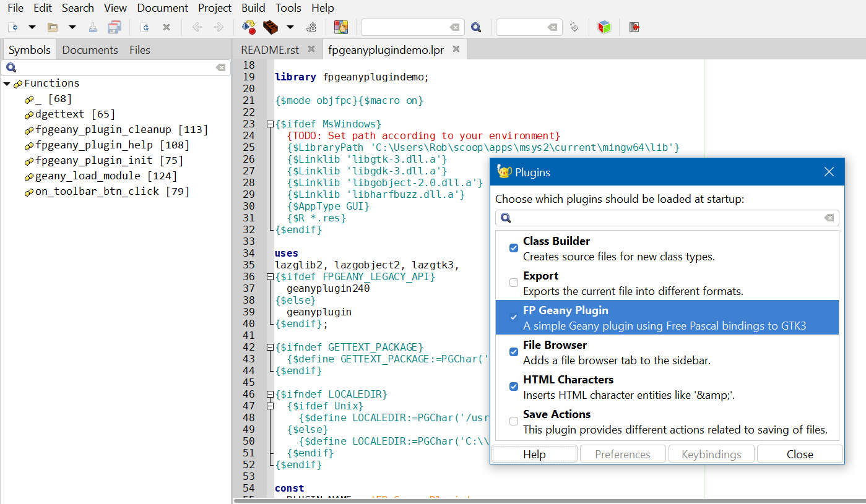Image resolution: width=866 pixels, height=504 pixels.
Task: Click Help button in Plugins dialog
Action: pos(535,454)
